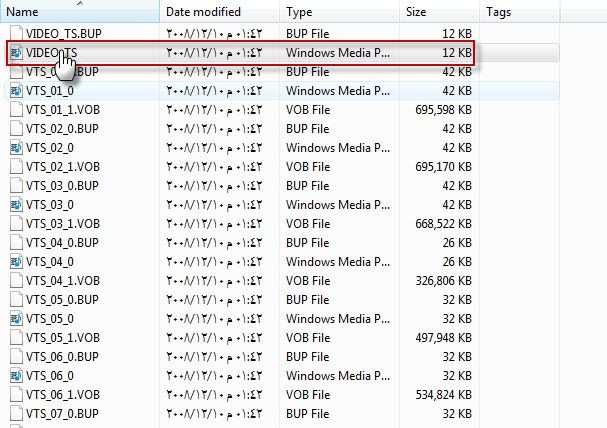Select the VTS_06_1.VOB file name
The width and height of the screenshot is (607, 428).
[63, 394]
